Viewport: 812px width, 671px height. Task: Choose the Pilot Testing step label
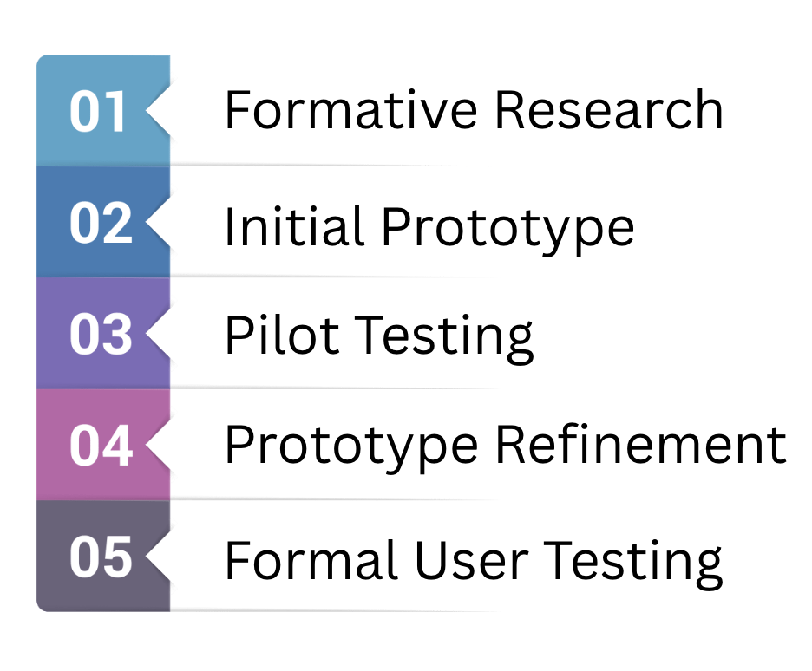click(x=378, y=336)
